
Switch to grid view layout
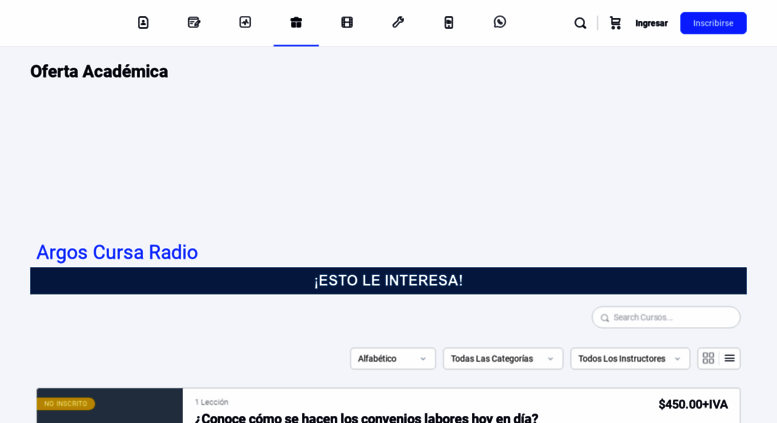point(709,359)
